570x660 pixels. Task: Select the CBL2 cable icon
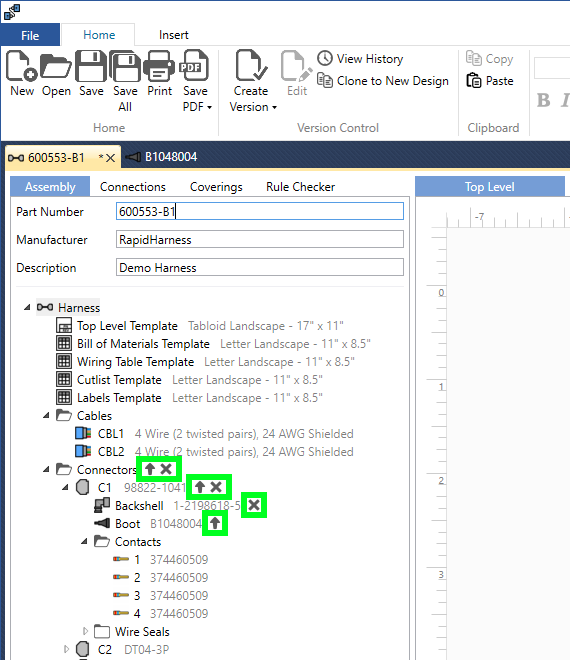tap(83, 451)
